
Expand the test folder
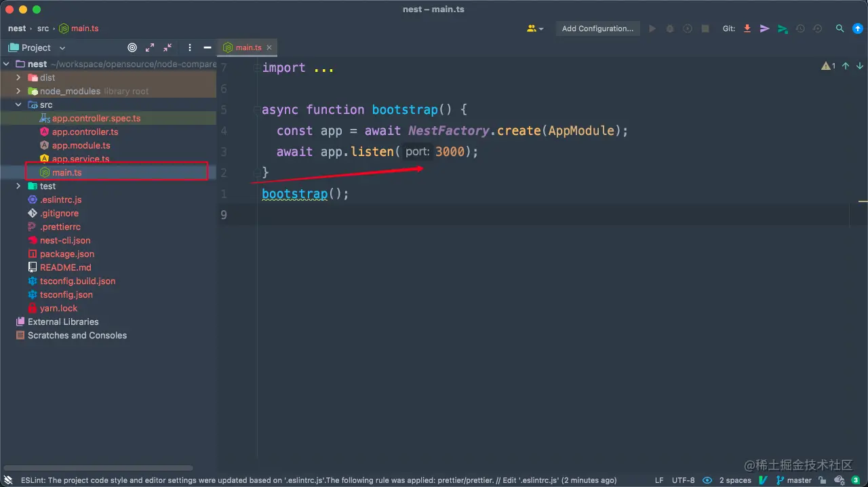tap(18, 186)
